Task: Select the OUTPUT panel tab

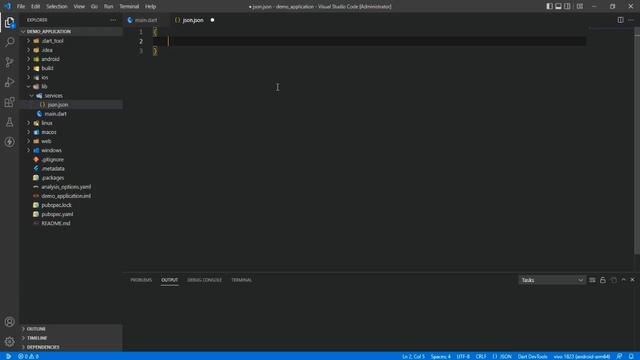Action: [169, 280]
